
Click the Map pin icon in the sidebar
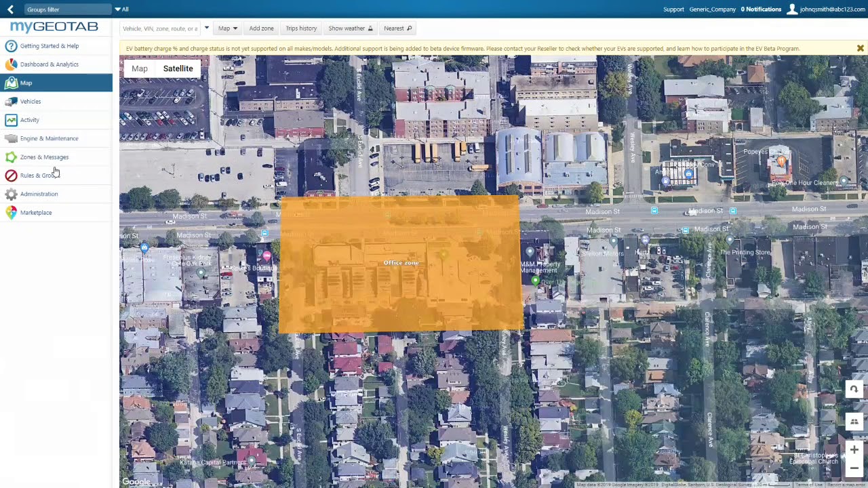[11, 83]
